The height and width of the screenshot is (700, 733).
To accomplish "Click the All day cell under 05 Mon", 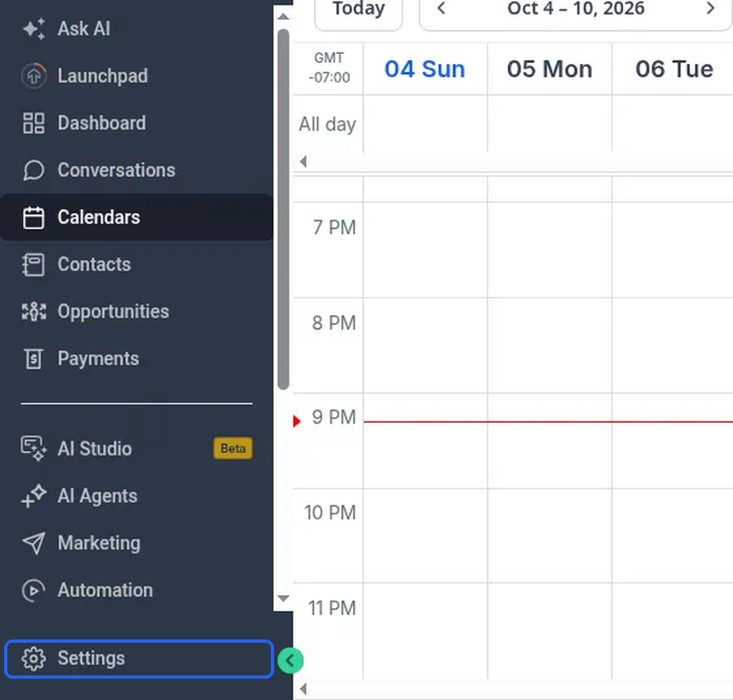I will pos(550,123).
